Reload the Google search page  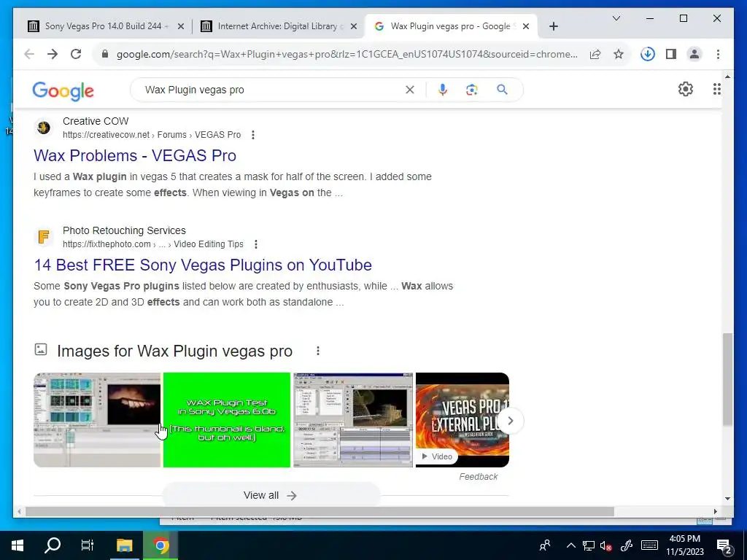pos(76,54)
